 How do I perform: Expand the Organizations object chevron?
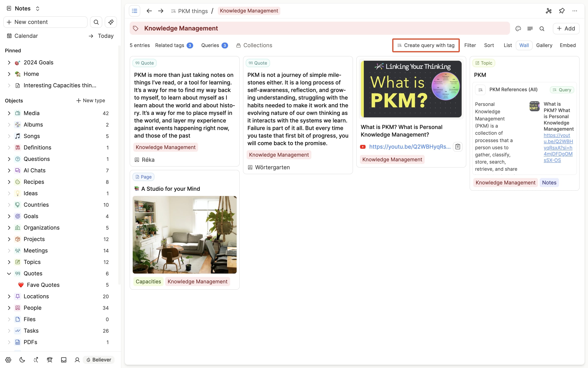[x=9, y=228]
